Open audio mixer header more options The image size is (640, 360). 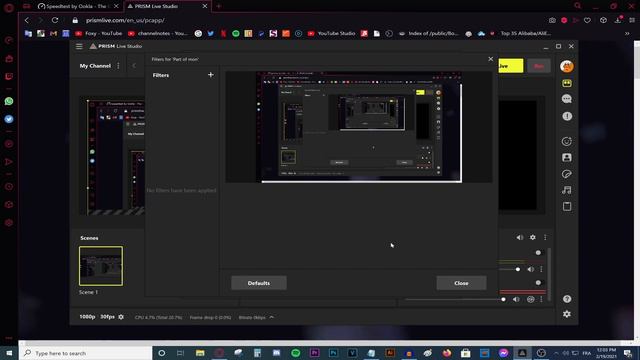(545, 237)
